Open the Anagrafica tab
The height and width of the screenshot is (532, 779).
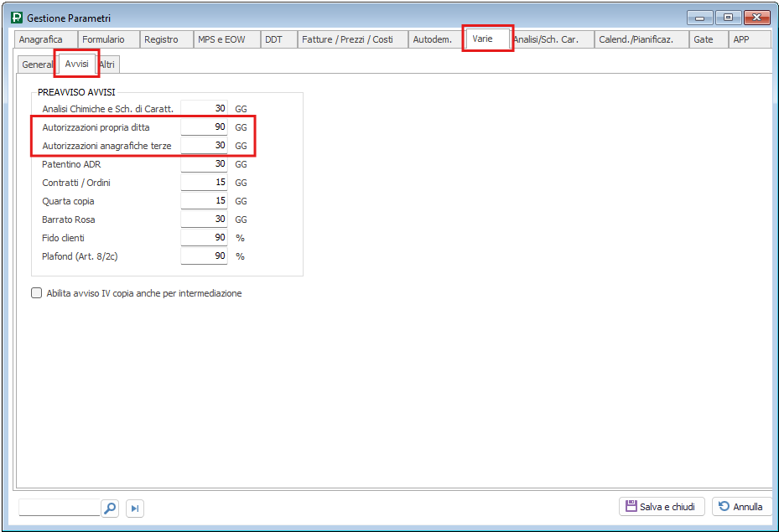[41, 39]
